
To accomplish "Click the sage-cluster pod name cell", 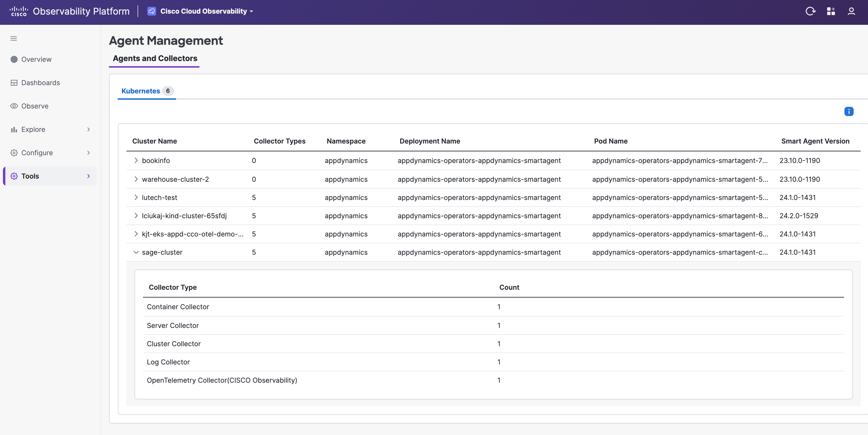I will (x=680, y=252).
